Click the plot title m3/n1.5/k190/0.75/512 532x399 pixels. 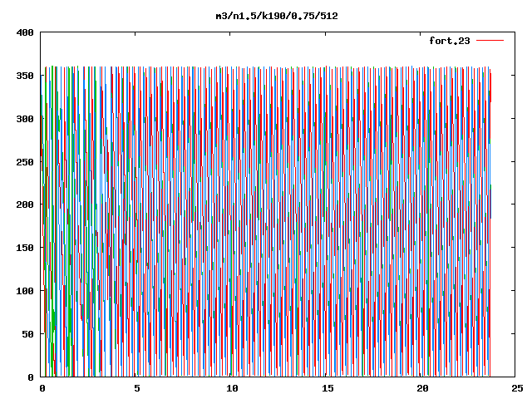[x=277, y=16]
